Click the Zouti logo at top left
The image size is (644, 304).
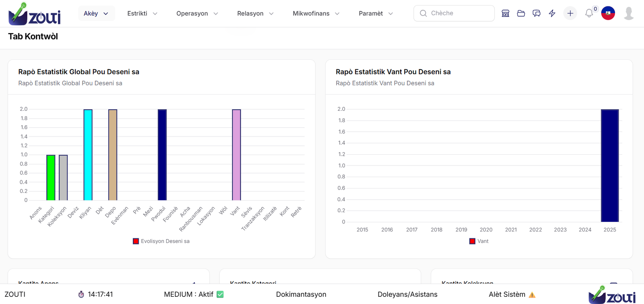[34, 14]
